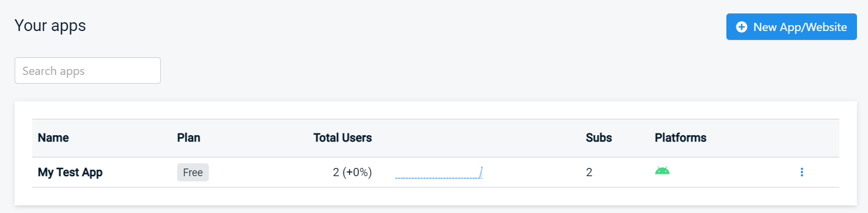Screen dimensions: 868x213
Task: Click the green Android platform icon
Action: tap(662, 171)
